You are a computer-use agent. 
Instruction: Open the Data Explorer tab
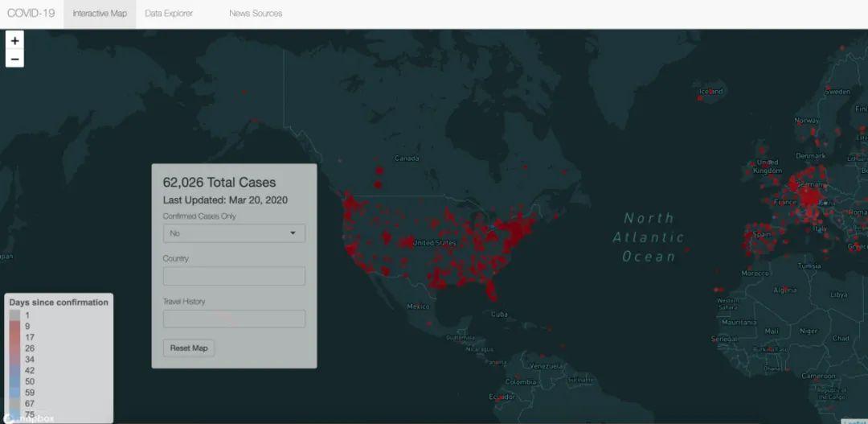169,14
